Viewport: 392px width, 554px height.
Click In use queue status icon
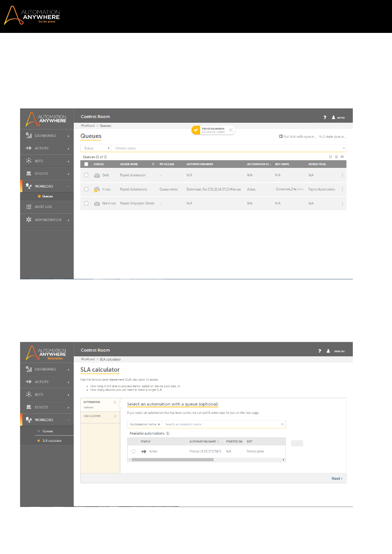click(x=97, y=189)
